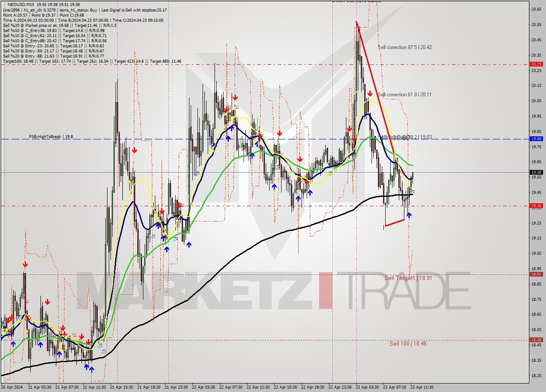Click the last blue buy arrow above short red line

[409, 215]
